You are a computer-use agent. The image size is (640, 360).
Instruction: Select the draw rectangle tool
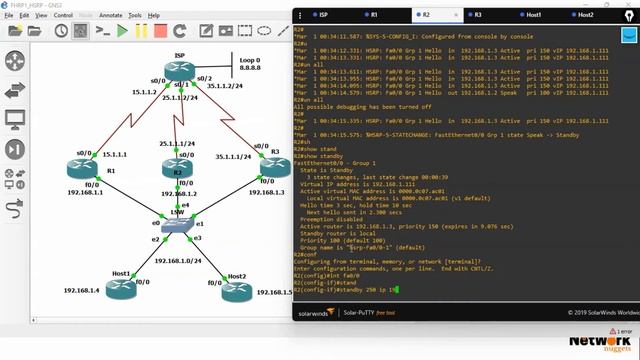click(x=245, y=31)
